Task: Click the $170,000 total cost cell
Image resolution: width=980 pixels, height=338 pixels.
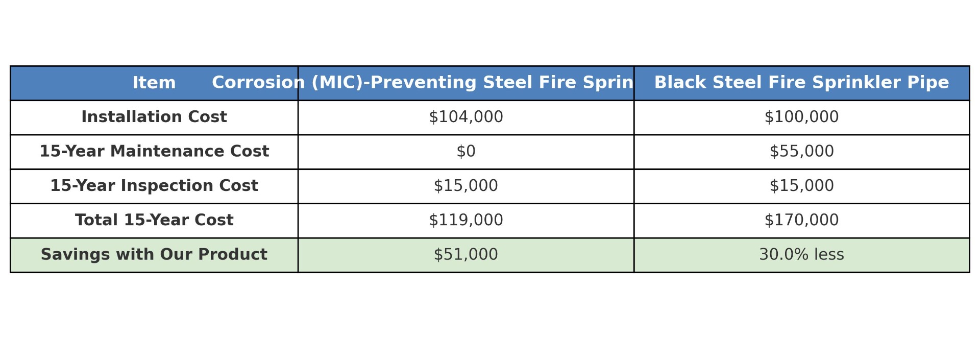Action: (801, 221)
